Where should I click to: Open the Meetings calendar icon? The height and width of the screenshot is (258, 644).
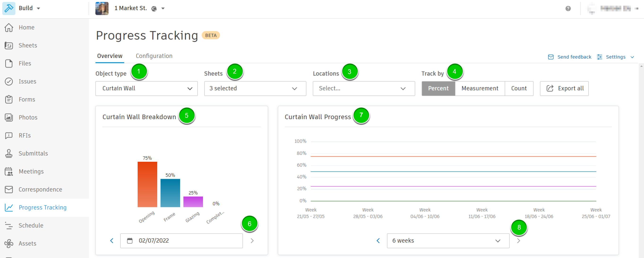coord(9,171)
